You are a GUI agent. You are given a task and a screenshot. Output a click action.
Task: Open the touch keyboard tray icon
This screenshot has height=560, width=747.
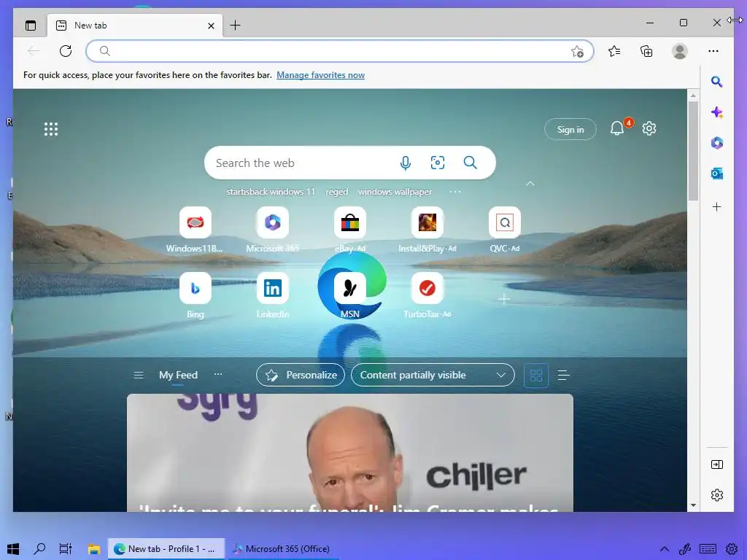click(x=708, y=549)
